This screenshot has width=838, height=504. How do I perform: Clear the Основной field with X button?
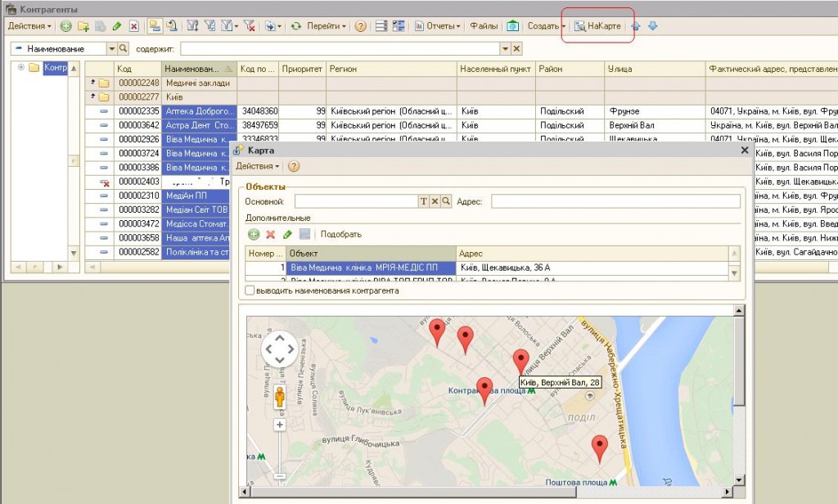point(435,201)
